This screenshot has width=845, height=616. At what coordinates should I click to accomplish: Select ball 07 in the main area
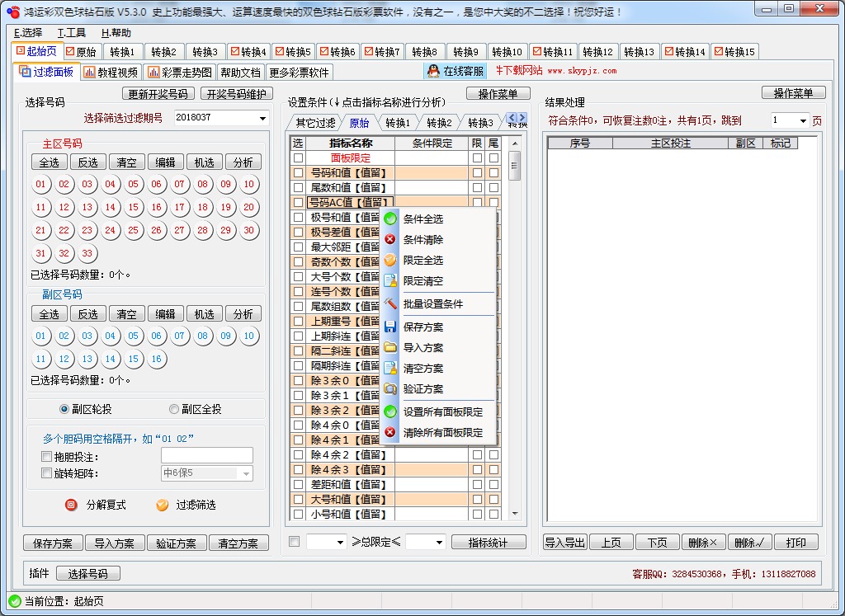(178, 185)
